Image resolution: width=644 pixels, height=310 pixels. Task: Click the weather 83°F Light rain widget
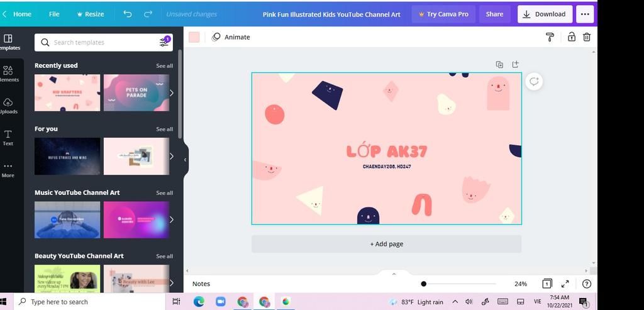(x=416, y=302)
